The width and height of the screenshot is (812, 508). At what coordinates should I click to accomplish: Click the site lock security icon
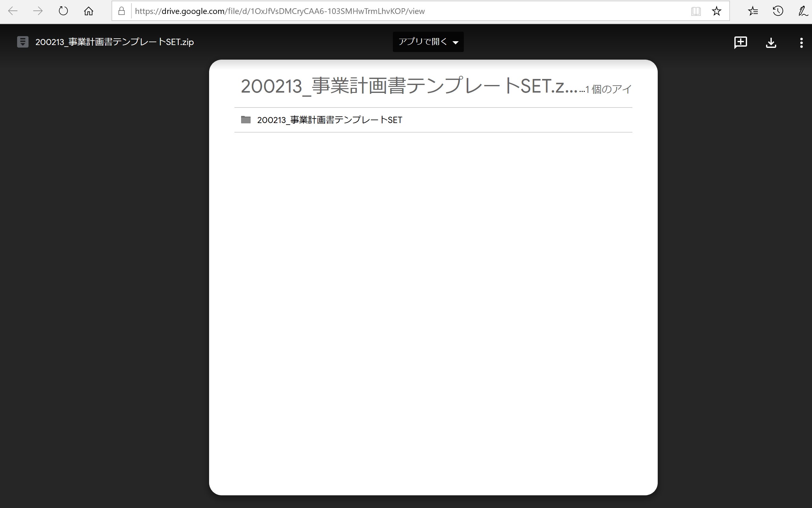122,11
